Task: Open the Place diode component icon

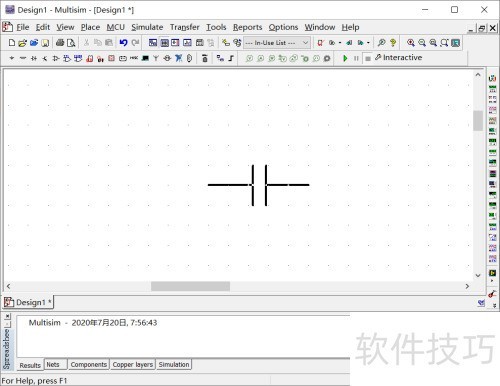Action: [x=34, y=58]
